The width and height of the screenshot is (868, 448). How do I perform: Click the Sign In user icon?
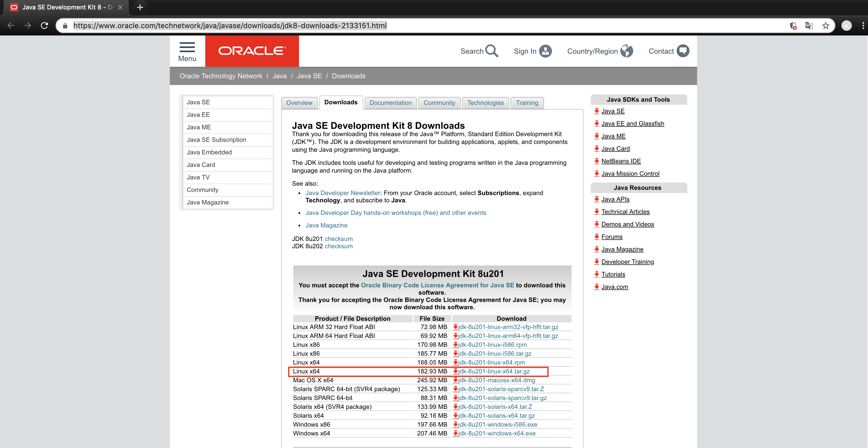point(545,51)
